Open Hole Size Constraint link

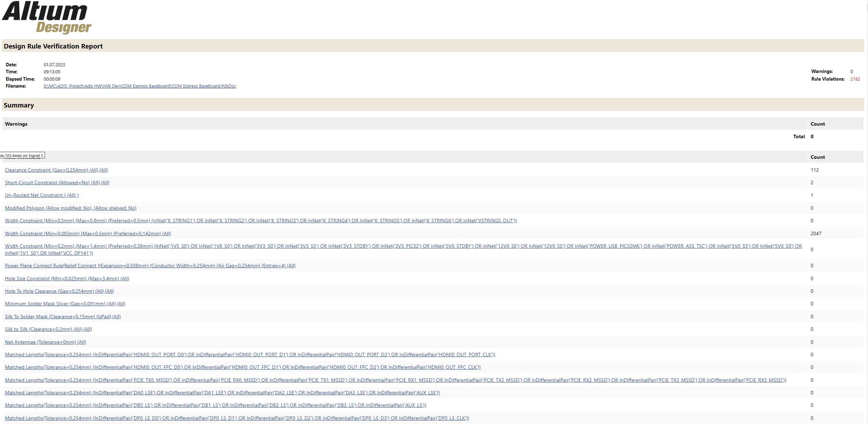pos(67,278)
